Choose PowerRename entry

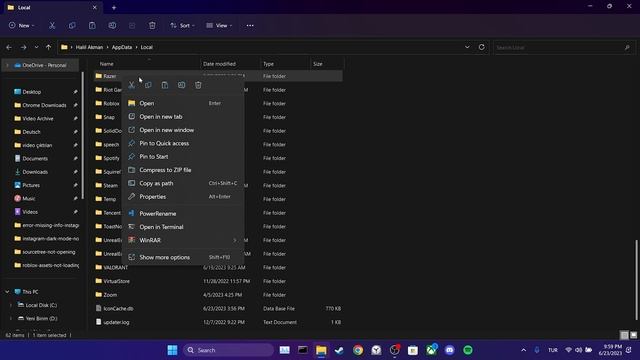coord(183,213)
